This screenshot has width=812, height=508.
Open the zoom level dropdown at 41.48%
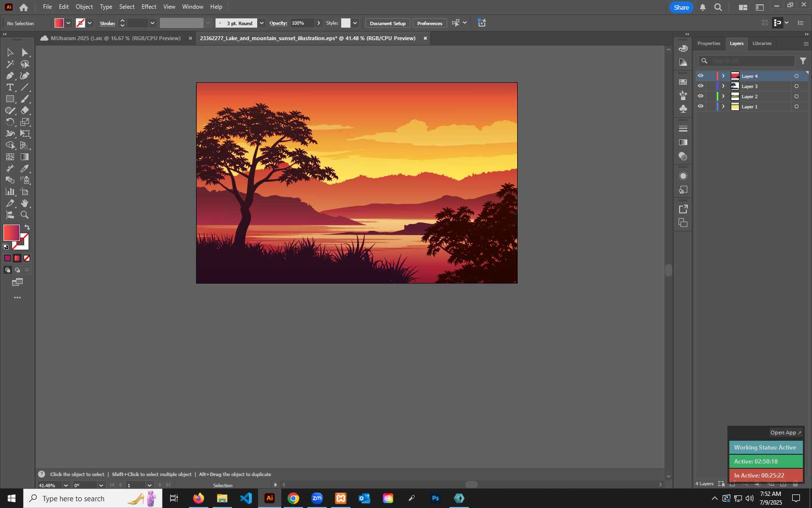click(x=66, y=485)
